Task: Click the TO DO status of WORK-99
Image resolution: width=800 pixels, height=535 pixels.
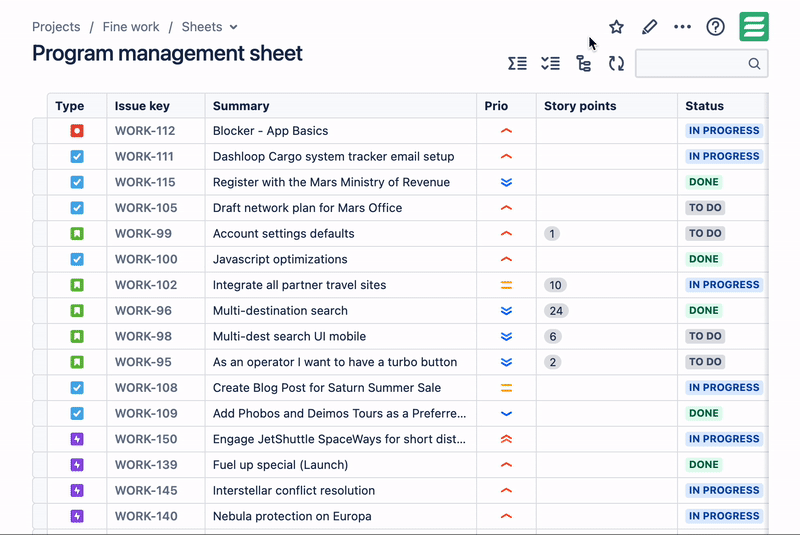Action: (705, 233)
